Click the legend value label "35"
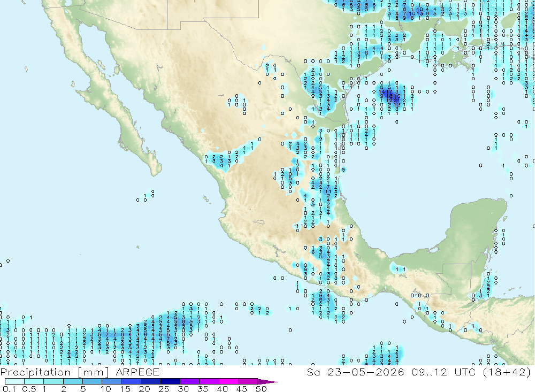 (203, 389)
